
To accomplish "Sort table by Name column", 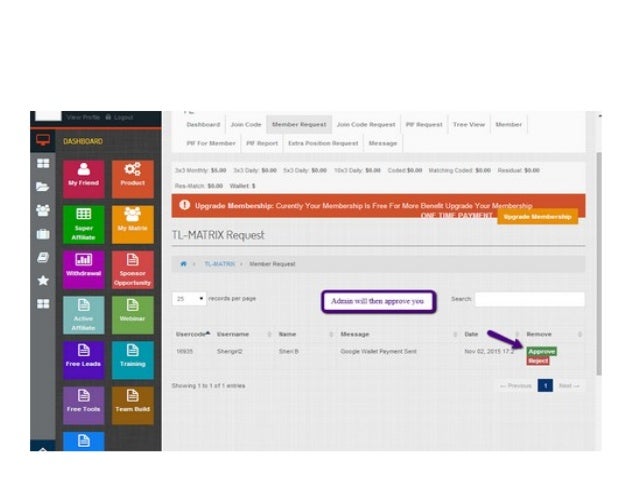I will [306, 334].
